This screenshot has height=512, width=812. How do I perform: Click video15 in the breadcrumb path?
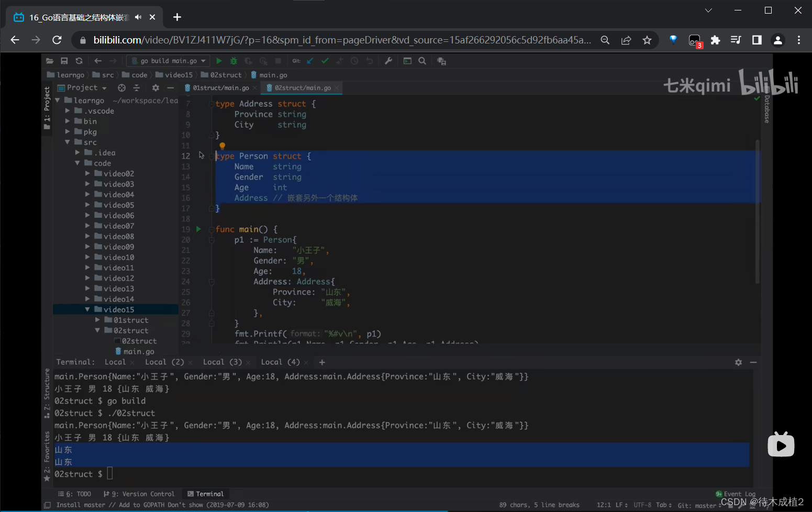pyautogui.click(x=174, y=75)
